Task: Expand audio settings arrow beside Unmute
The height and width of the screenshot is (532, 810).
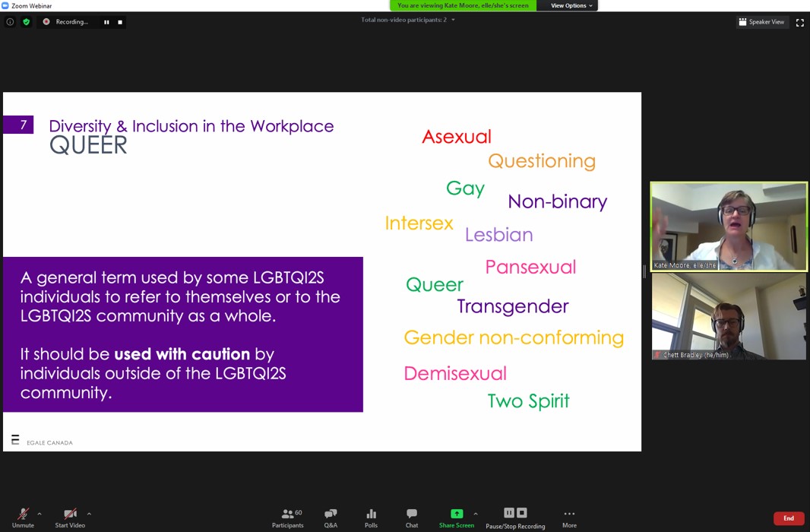Action: [40, 514]
